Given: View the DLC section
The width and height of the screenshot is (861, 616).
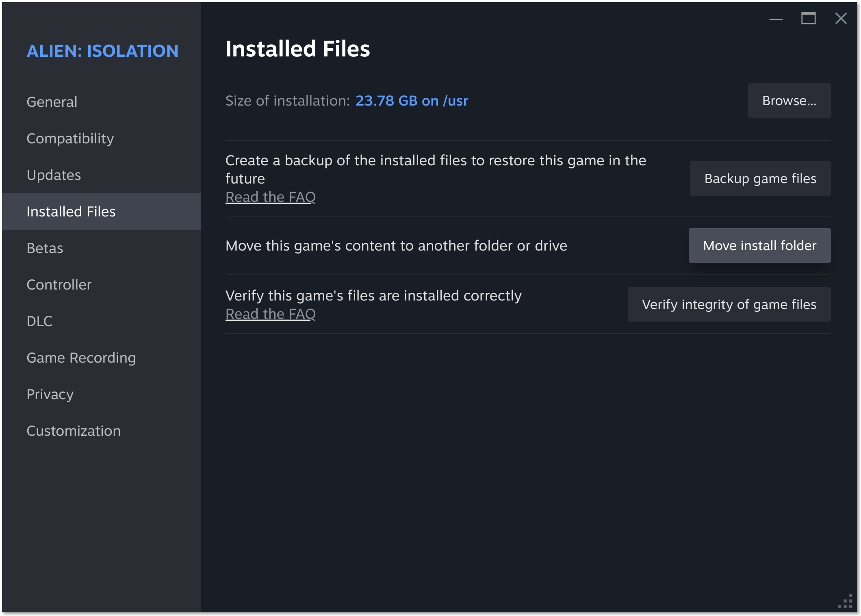Looking at the screenshot, I should pyautogui.click(x=39, y=321).
